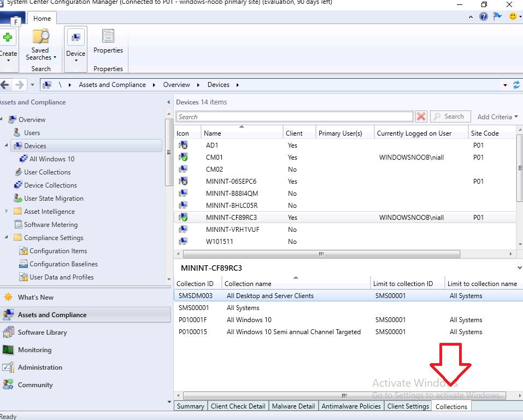Click the smiley feedback icon
This screenshot has width=523, height=420.
tap(513, 16)
